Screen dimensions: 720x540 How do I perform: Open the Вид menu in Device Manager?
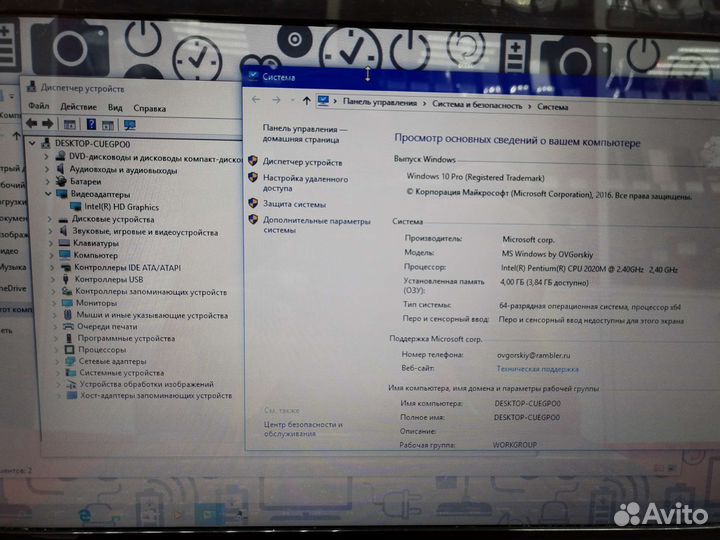115,108
